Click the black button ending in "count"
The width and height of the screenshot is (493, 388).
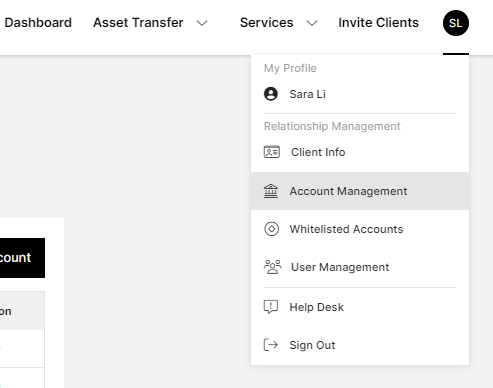pos(22,258)
